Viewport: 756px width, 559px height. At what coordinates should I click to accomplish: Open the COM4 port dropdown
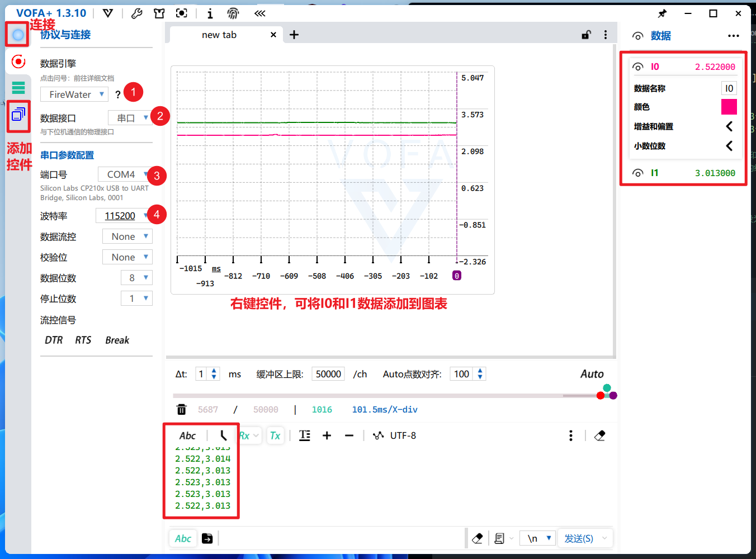pos(125,174)
